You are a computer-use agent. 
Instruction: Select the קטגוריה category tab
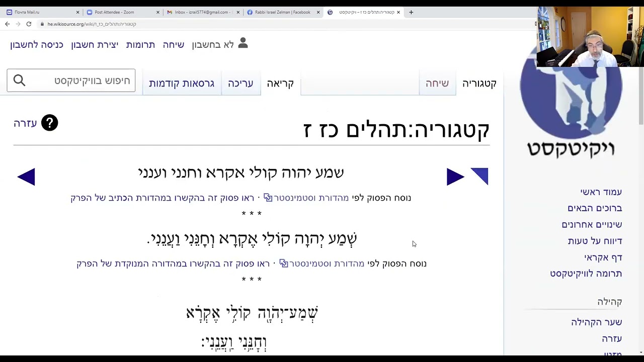tap(479, 83)
